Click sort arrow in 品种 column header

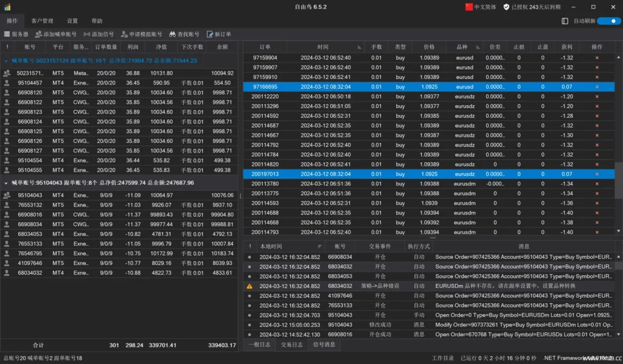[478, 47]
